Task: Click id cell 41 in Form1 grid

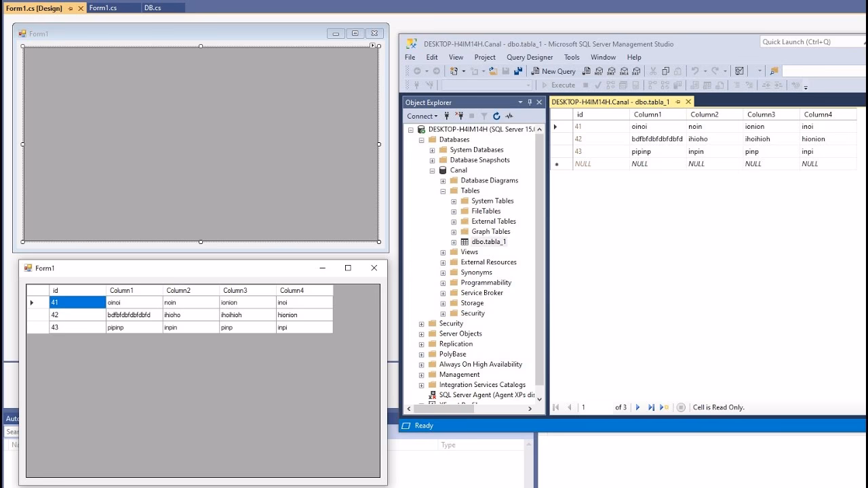Action: 77,303
